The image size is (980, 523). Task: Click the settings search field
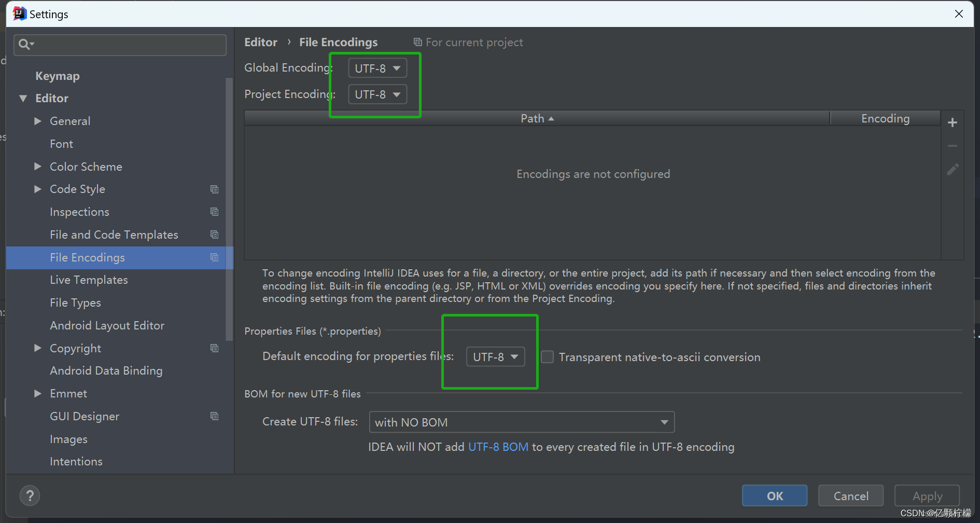pos(120,45)
